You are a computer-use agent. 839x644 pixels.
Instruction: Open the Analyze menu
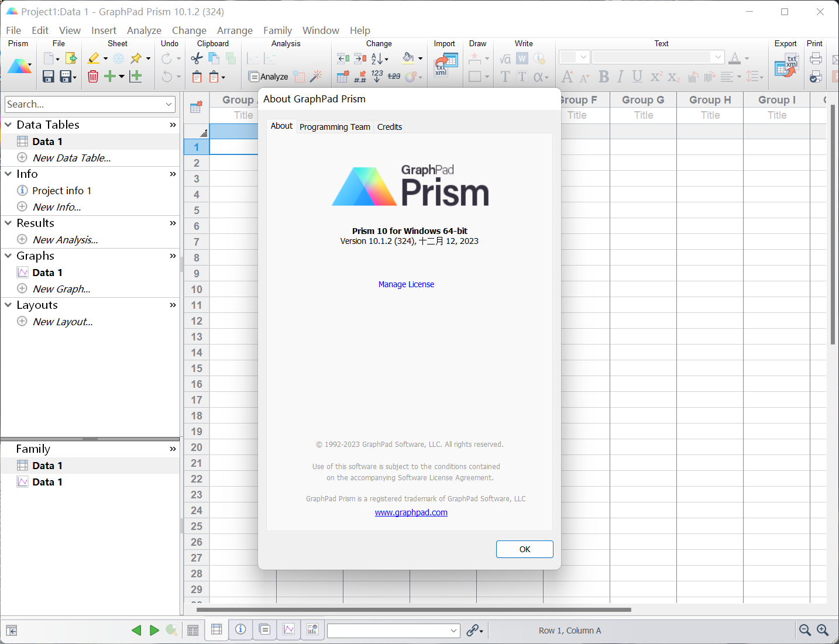click(x=144, y=30)
